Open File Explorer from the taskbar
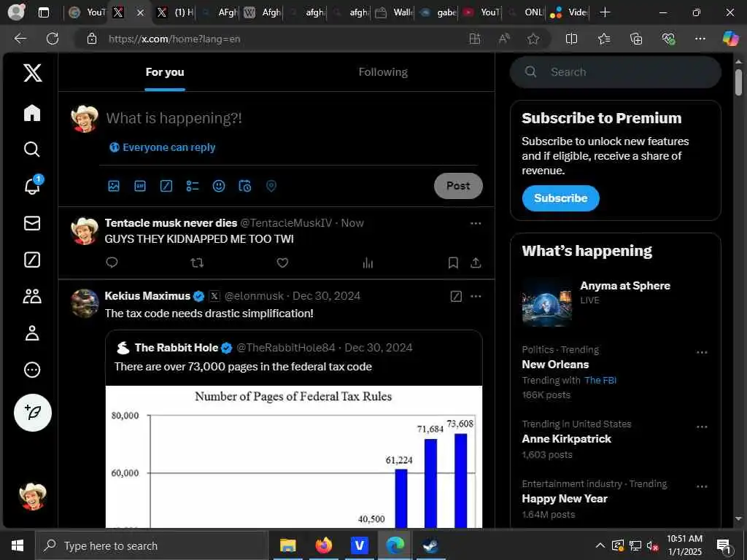Viewport: 747px width, 560px height. (287, 545)
